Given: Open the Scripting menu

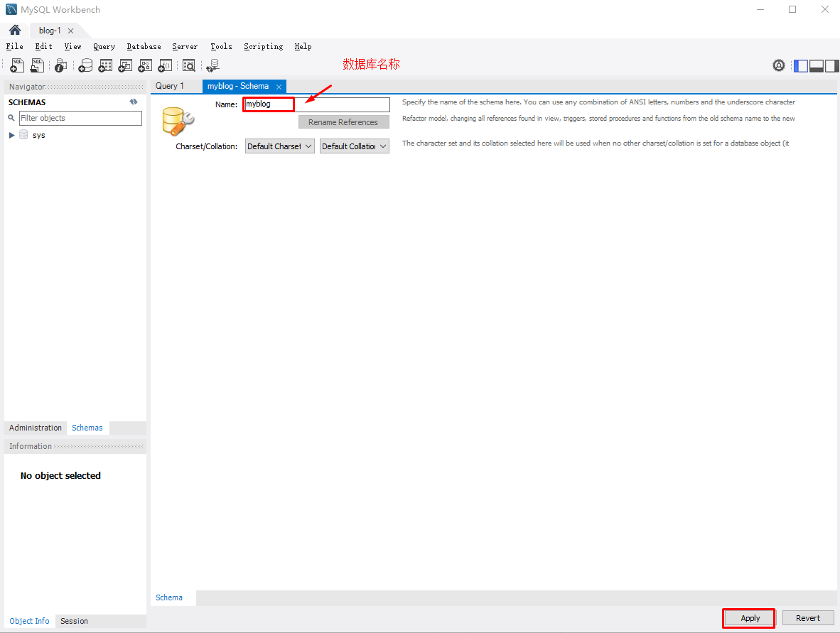Looking at the screenshot, I should pyautogui.click(x=263, y=47).
